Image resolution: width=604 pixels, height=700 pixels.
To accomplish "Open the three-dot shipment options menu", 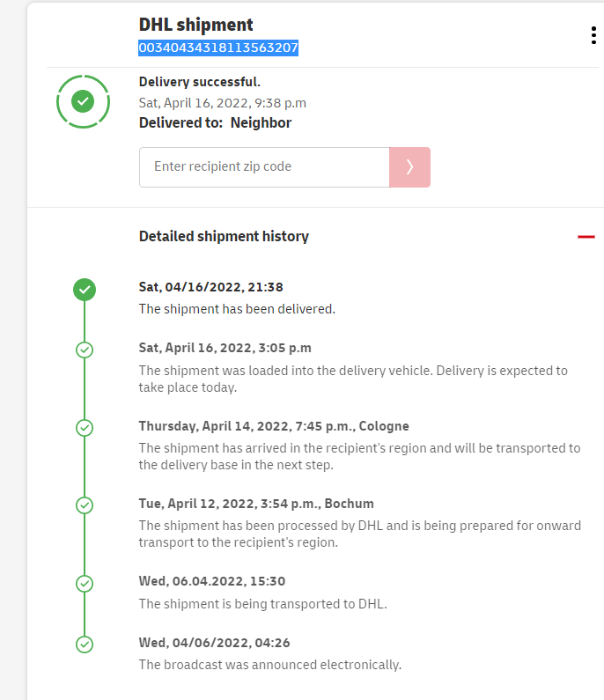I will [594, 35].
